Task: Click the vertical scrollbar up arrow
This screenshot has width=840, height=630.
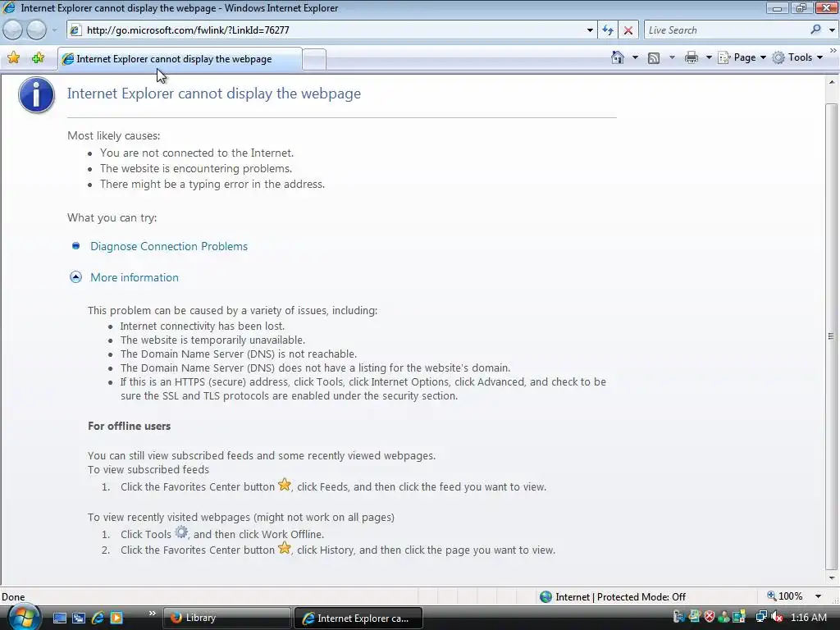Action: [x=832, y=82]
